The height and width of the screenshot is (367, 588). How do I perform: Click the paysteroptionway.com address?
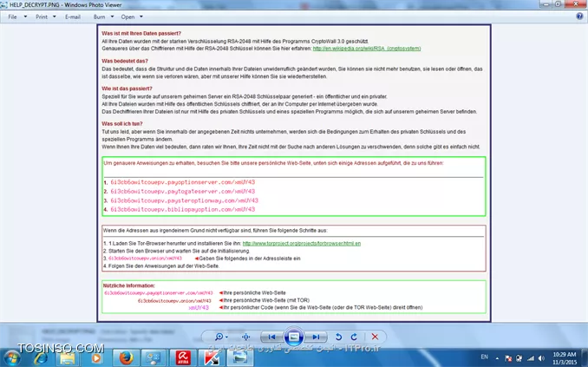184,200
